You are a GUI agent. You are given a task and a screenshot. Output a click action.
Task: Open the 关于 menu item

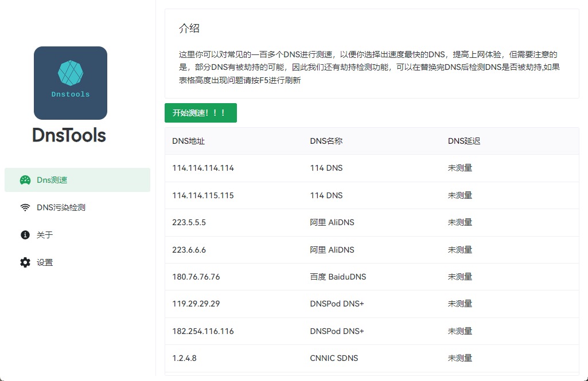click(77, 235)
